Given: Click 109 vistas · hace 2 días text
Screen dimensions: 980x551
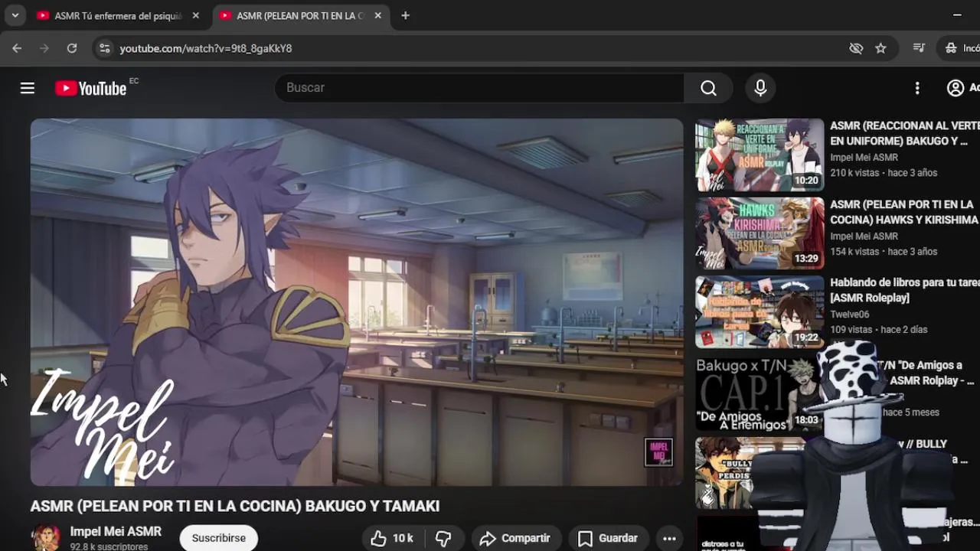Looking at the screenshot, I should [x=878, y=330].
